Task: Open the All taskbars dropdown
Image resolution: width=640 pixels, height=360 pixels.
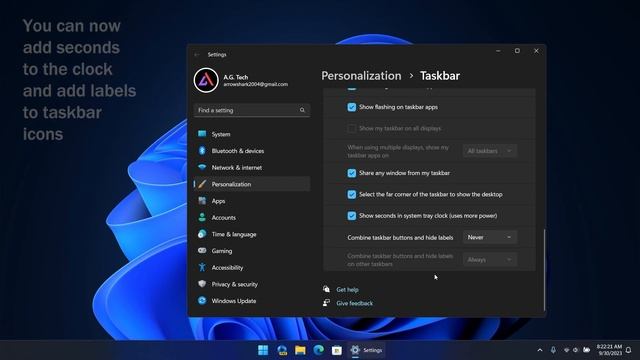Action: [490, 151]
